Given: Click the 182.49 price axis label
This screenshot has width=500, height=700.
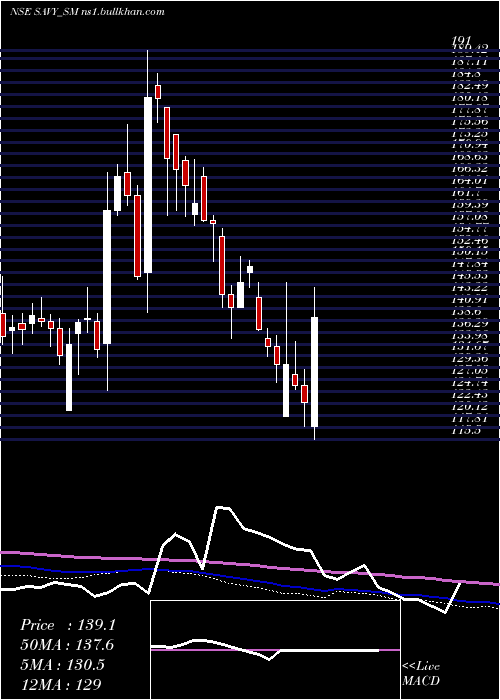Looking at the screenshot, I should (470, 86).
